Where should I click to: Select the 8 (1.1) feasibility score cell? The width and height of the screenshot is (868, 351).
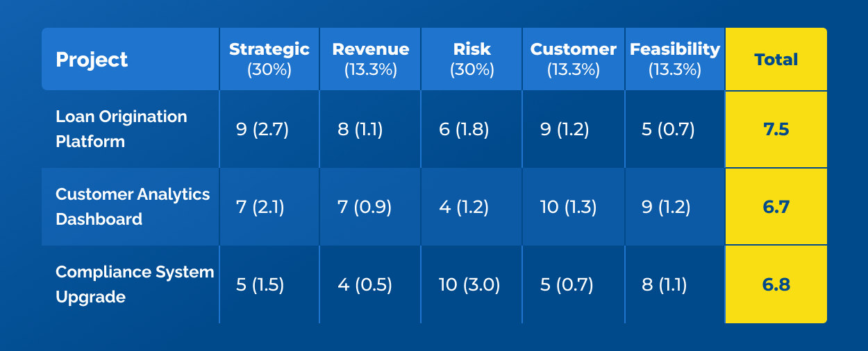click(x=665, y=285)
